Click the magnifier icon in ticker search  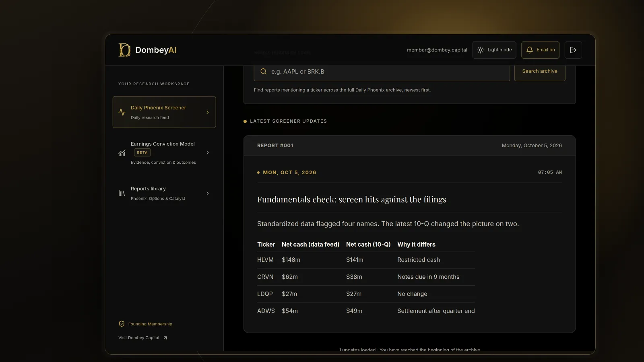[264, 72]
